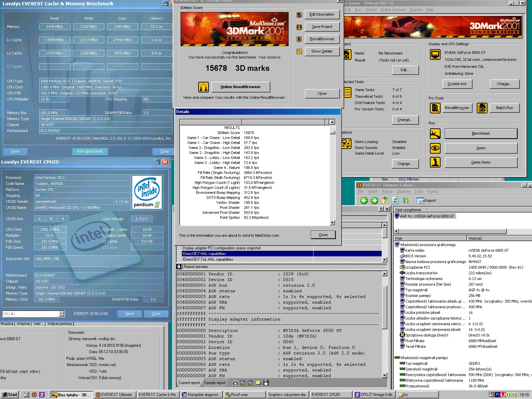Click the EVEREST refresh icon

pyautogui.click(x=395, y=200)
